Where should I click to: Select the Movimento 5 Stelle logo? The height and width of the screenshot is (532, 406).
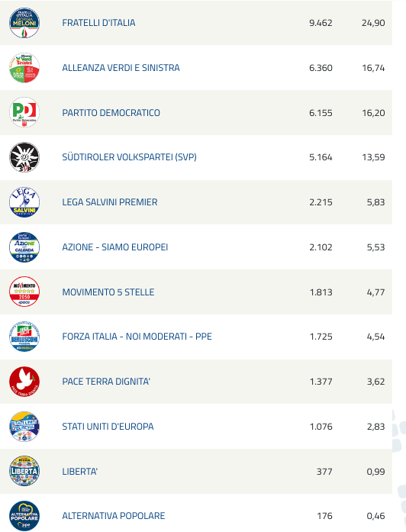(x=24, y=292)
